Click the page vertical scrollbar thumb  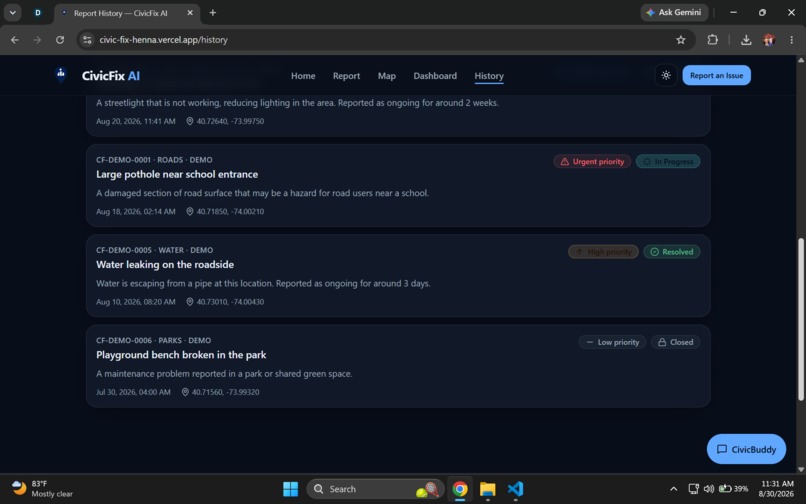click(x=800, y=319)
